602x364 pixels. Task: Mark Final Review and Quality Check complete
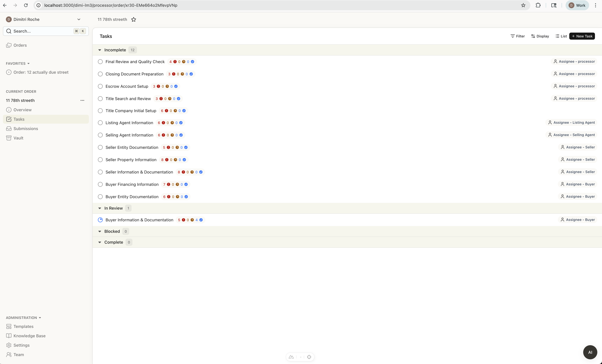pos(100,62)
